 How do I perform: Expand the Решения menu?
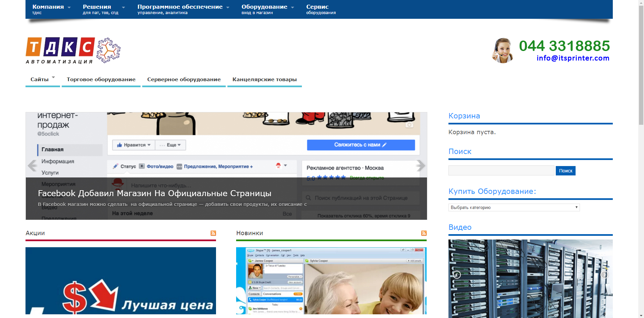104,9
